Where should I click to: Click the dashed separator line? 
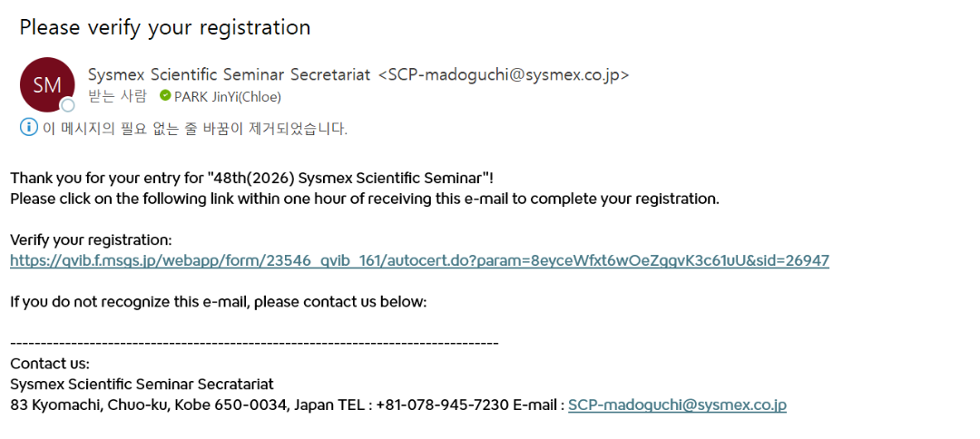point(254,343)
